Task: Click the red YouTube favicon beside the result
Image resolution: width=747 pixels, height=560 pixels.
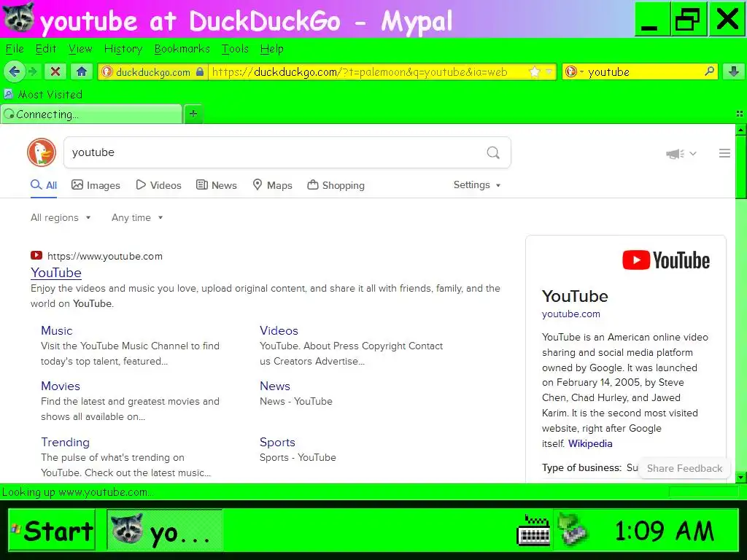Action: [x=36, y=256]
